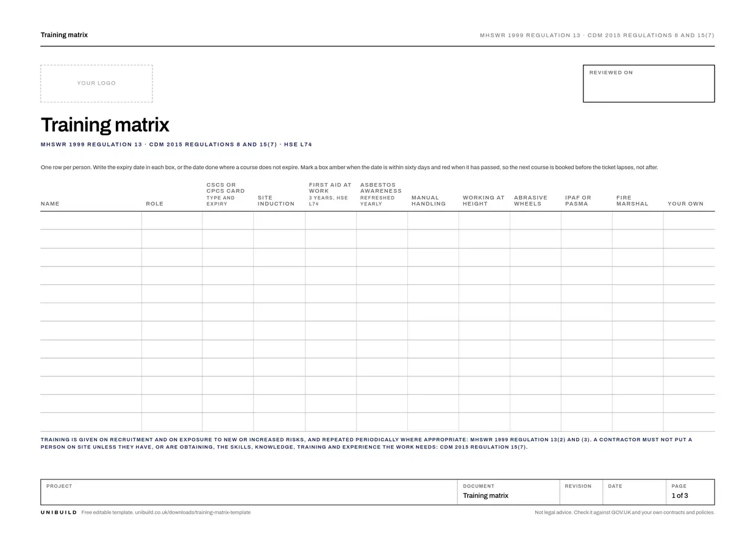
Task: Click the FIRE MARSHAL column header
Action: 632,201
